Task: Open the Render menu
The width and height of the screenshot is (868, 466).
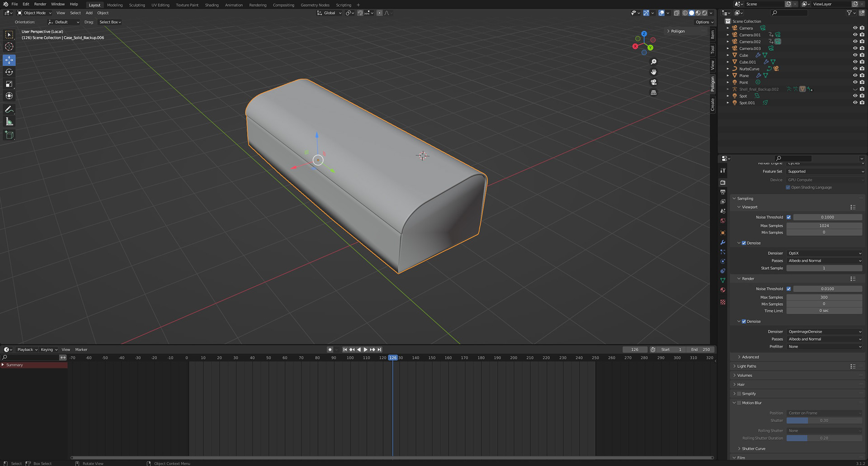Action: 40,4
